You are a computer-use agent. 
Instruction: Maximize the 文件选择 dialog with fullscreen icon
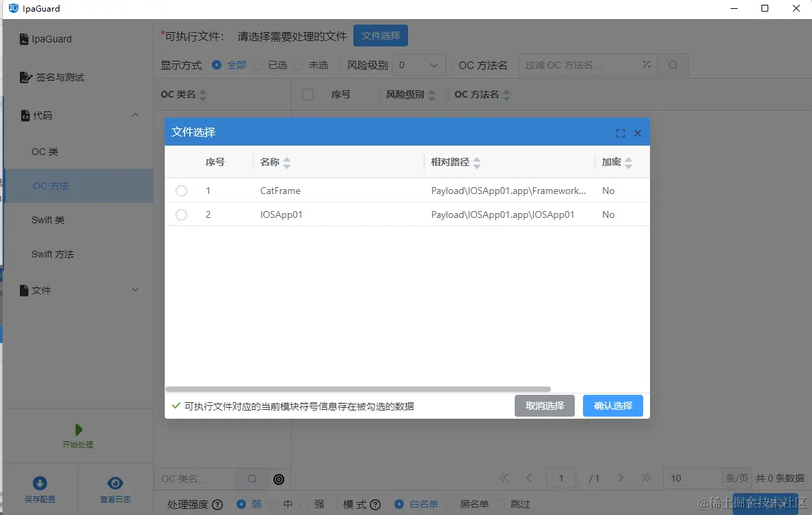(621, 133)
